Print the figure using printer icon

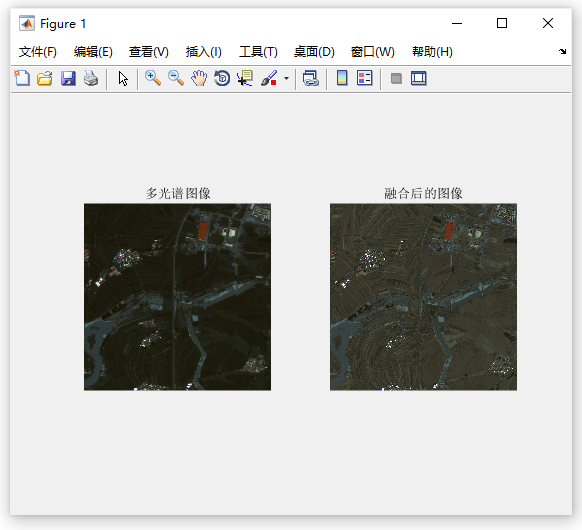[91, 78]
